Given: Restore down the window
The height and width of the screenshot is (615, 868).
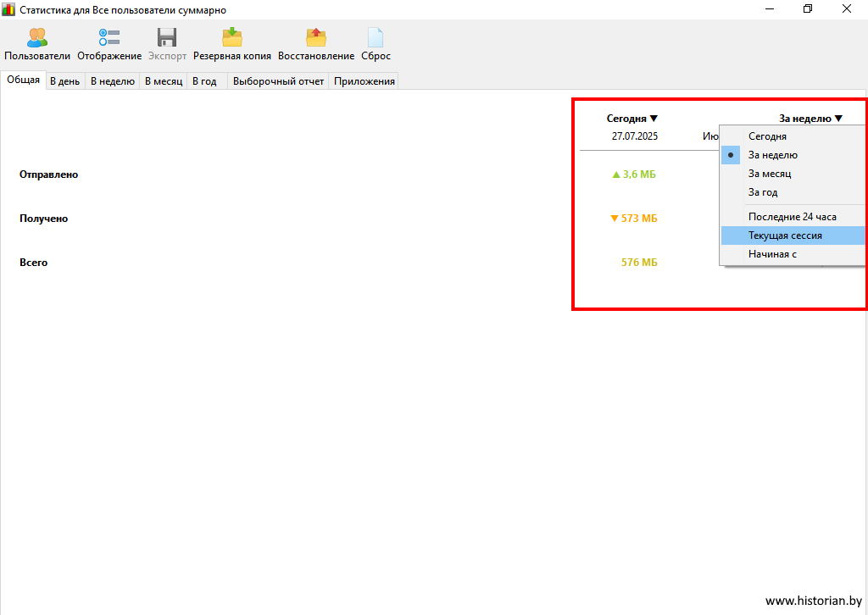Looking at the screenshot, I should (808, 9).
